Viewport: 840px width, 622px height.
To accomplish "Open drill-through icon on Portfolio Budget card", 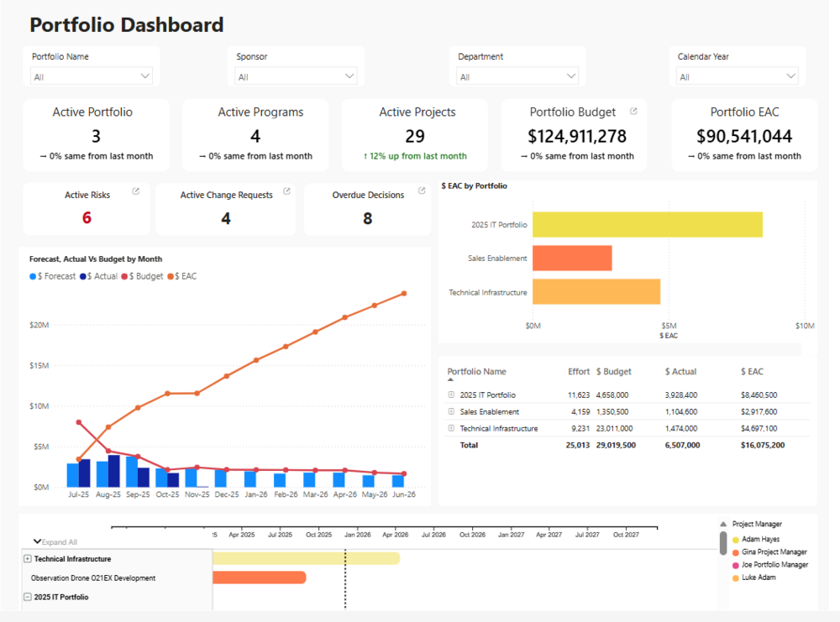I will (633, 112).
